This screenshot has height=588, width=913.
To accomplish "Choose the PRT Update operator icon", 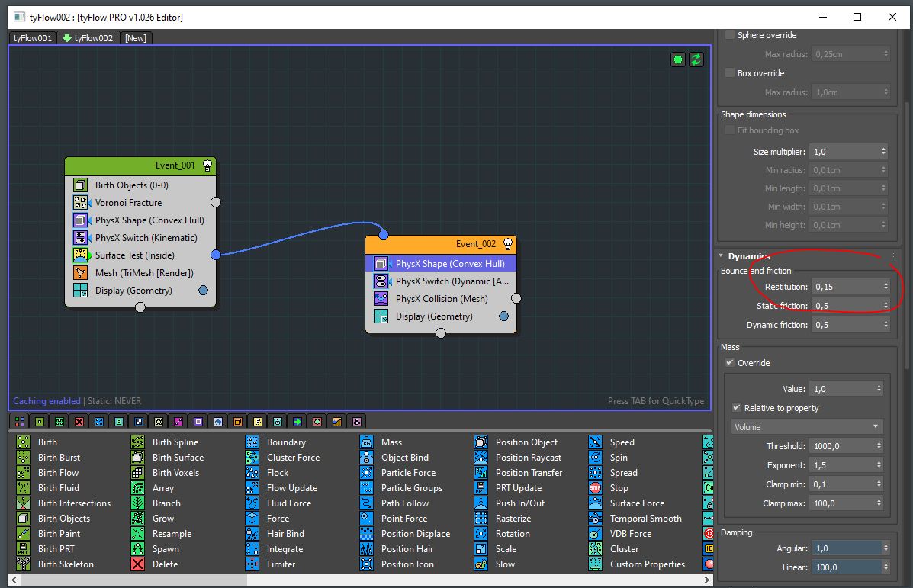I will pyautogui.click(x=481, y=488).
